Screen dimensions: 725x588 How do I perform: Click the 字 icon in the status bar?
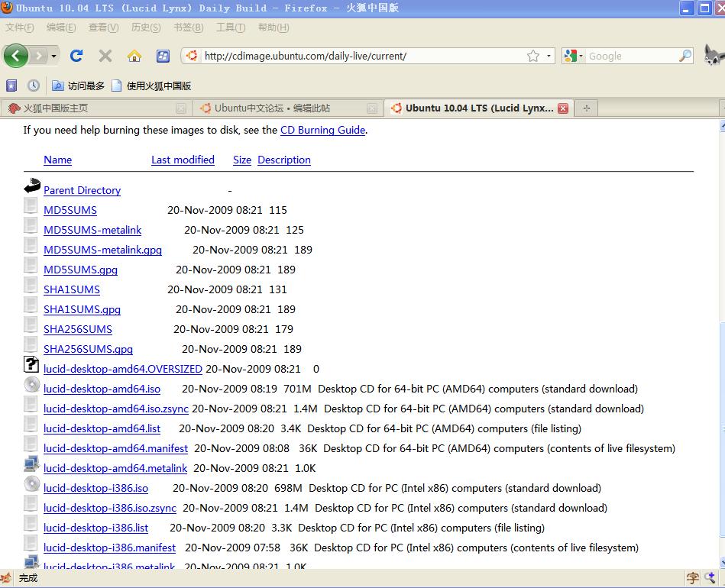tap(692, 578)
